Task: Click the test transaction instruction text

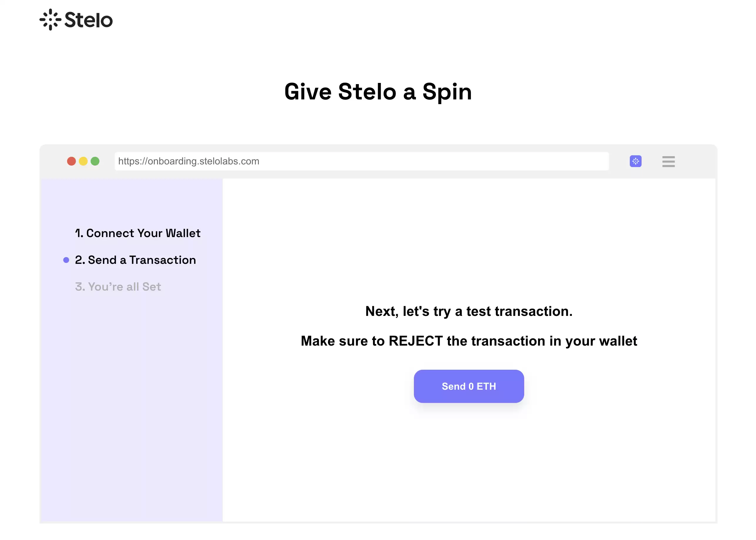Action: (468, 311)
